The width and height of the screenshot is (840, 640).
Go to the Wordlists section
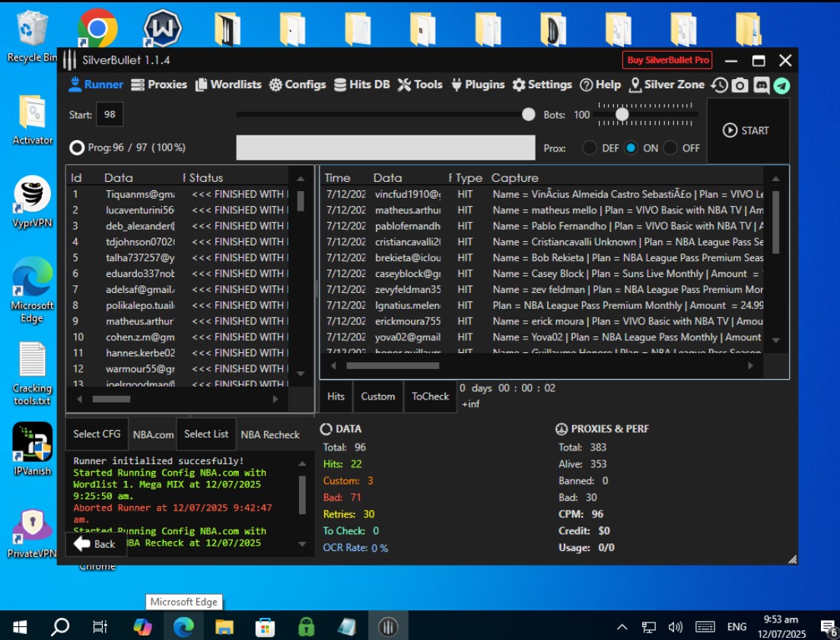(228, 84)
